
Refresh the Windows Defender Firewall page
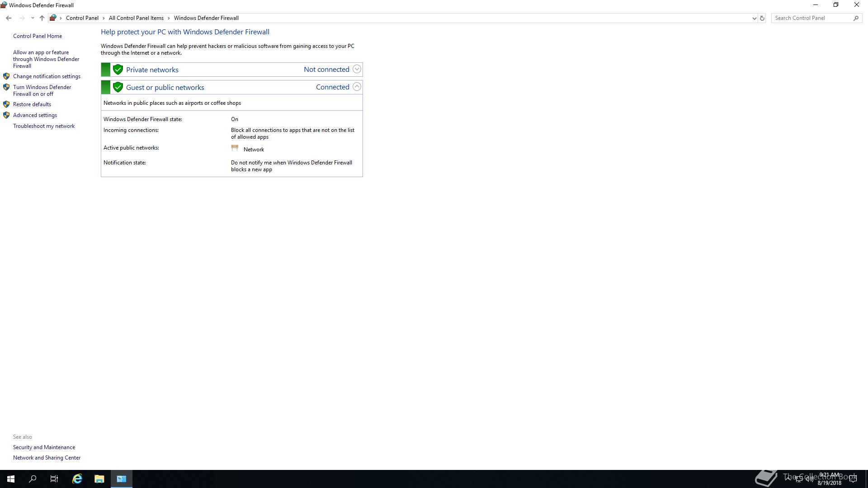762,18
